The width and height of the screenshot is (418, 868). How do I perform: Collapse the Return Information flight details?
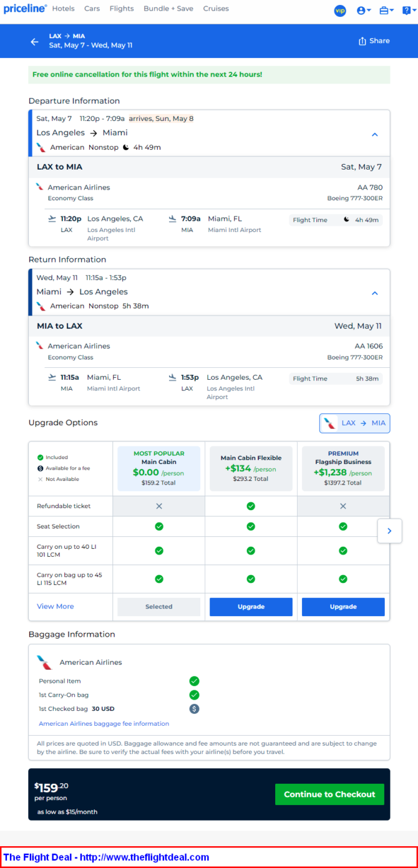(375, 293)
